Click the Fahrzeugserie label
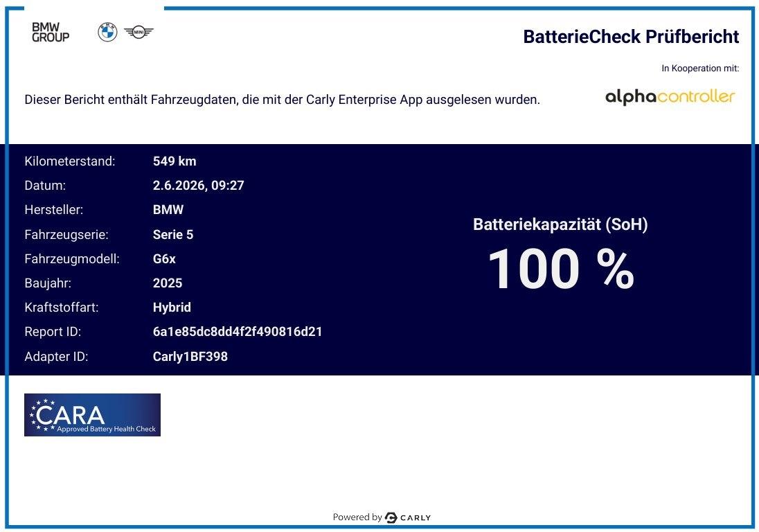 coord(66,235)
